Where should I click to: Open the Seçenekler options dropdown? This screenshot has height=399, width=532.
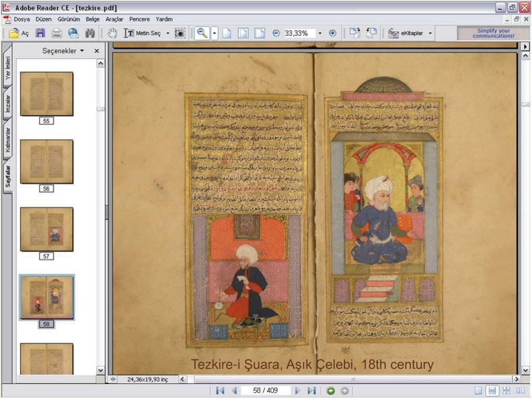click(x=63, y=51)
